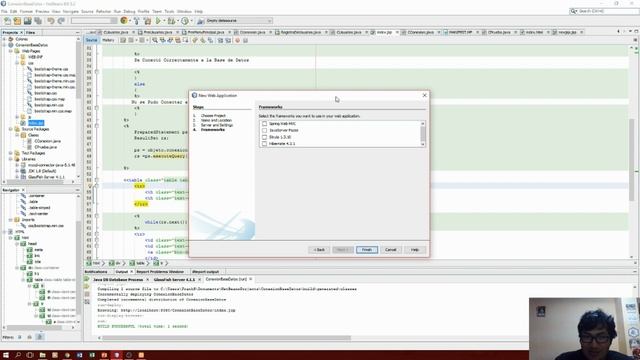The width and height of the screenshot is (640, 360).
Task: Open the File menu
Action: pyautogui.click(x=4, y=11)
